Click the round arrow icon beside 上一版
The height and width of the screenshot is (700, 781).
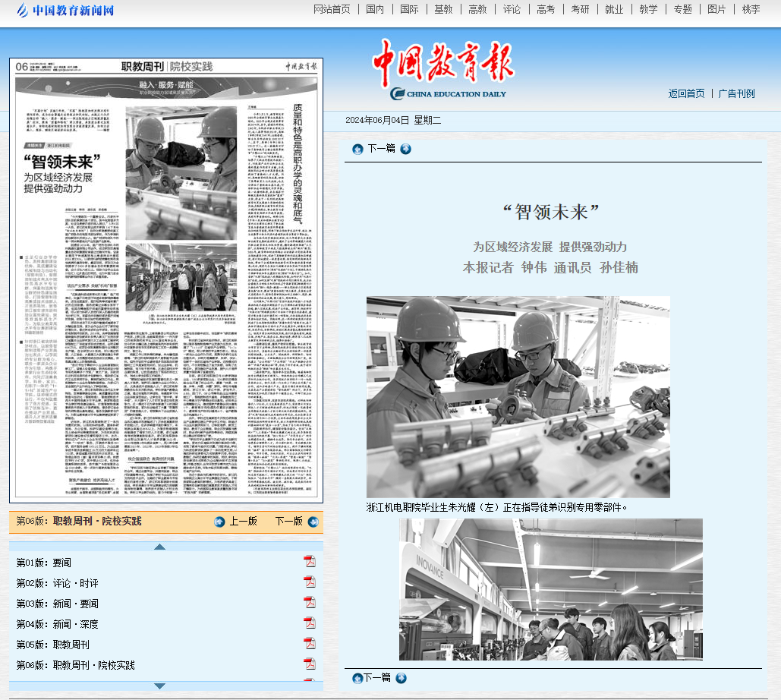pos(220,522)
